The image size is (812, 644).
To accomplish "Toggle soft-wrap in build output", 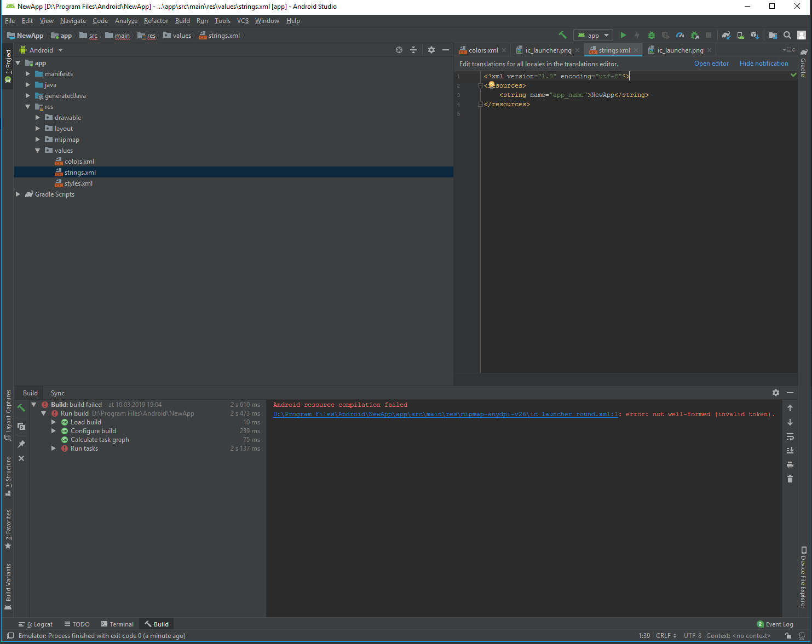I will click(790, 436).
